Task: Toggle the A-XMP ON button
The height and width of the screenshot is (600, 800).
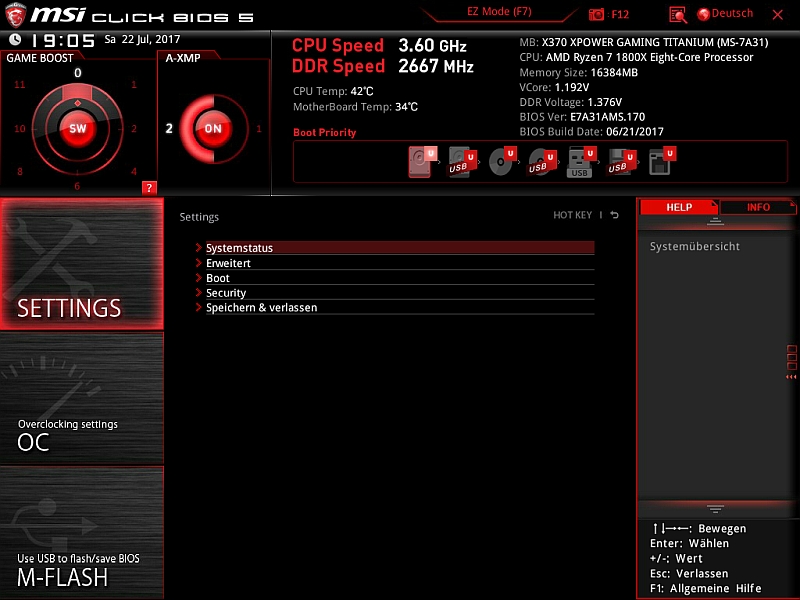Action: click(213, 128)
